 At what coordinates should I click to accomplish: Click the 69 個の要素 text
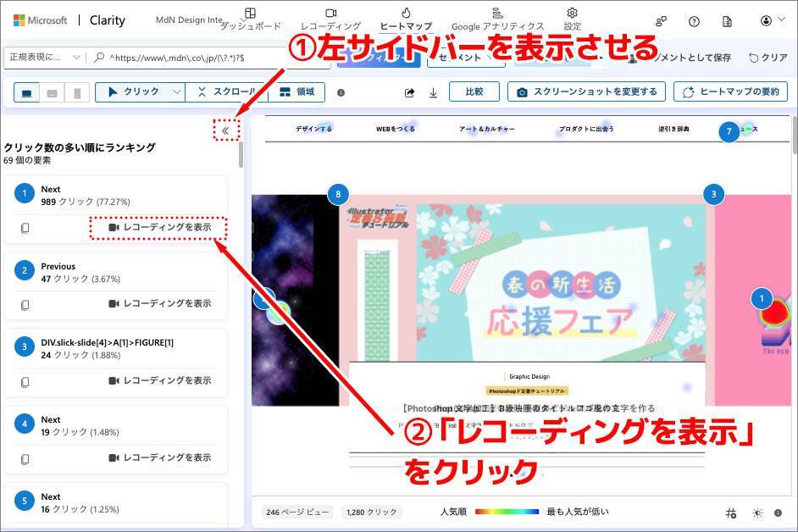(27, 160)
